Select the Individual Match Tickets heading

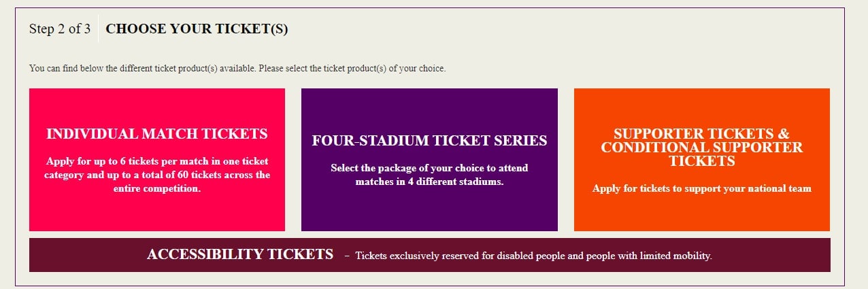click(x=156, y=134)
